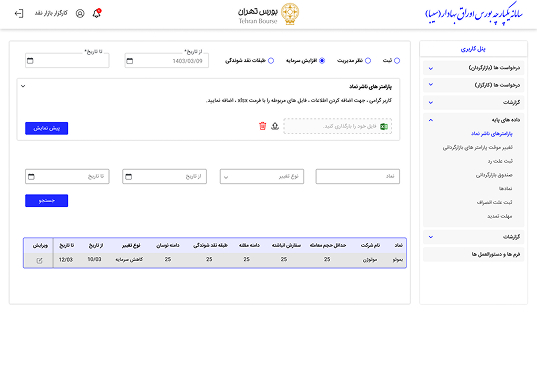Click the red trash delete-file icon
The image size is (537, 366).
pos(262,126)
